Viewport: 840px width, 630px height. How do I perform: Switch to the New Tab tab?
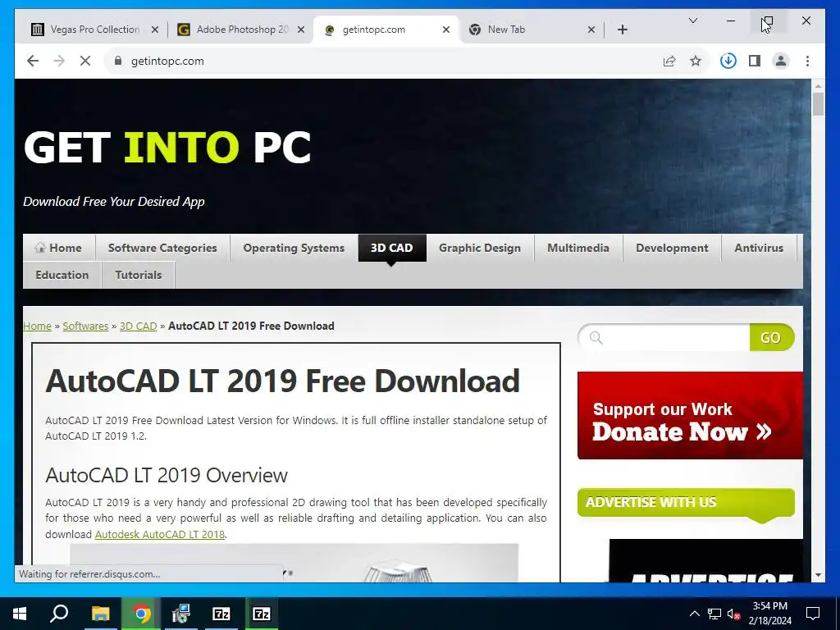pos(531,30)
